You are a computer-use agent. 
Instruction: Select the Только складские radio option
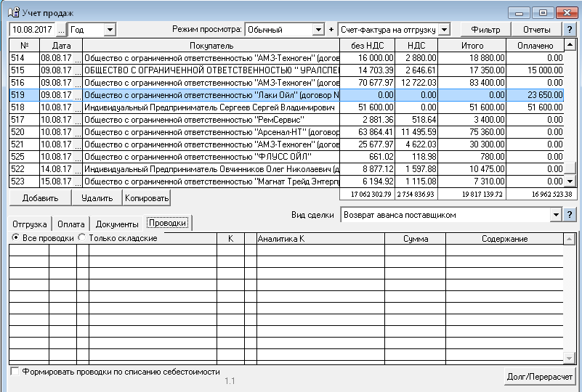[x=82, y=238]
